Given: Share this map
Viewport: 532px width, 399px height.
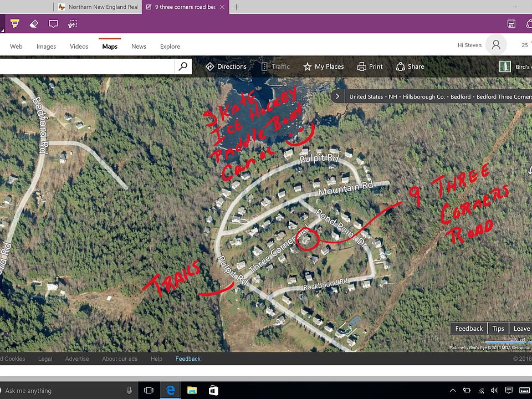Looking at the screenshot, I should click(x=410, y=66).
